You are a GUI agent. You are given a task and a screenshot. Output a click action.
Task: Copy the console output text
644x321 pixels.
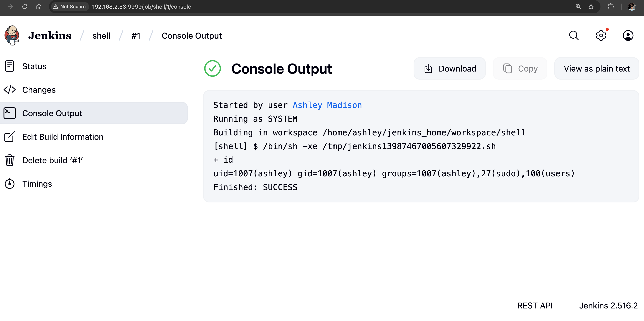[x=520, y=69]
